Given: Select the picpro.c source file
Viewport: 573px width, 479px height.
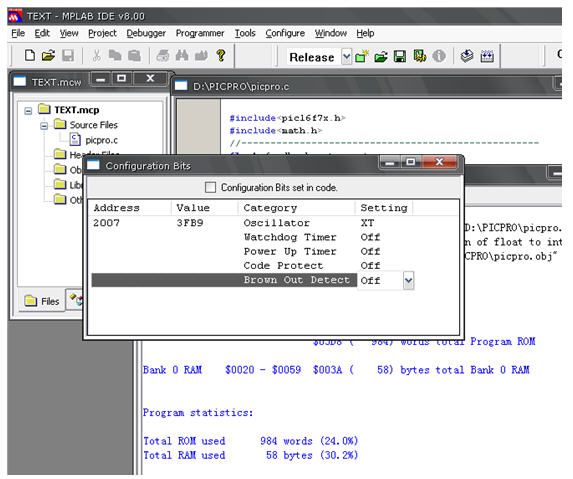Looking at the screenshot, I should 101,140.
